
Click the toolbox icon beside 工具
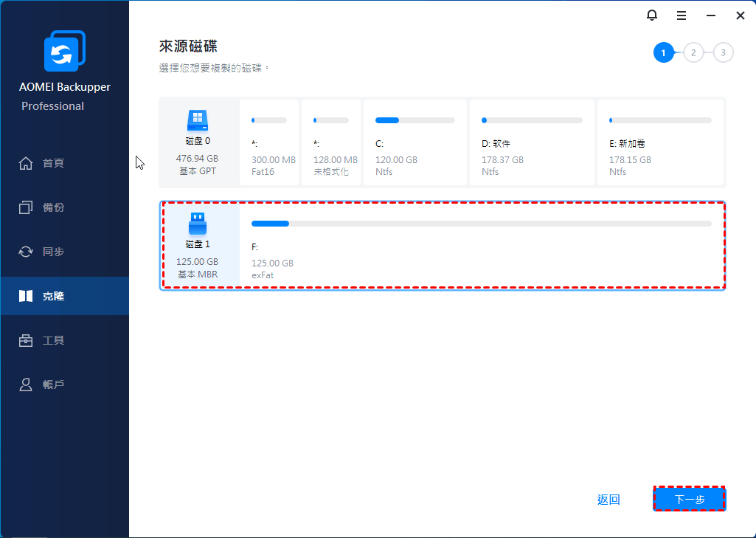26,340
